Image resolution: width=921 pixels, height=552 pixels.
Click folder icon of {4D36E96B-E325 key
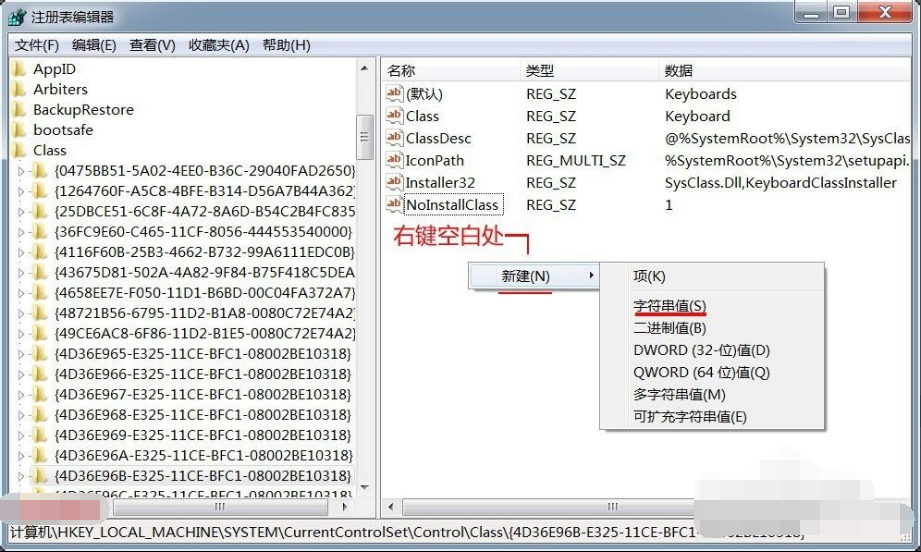(39, 476)
